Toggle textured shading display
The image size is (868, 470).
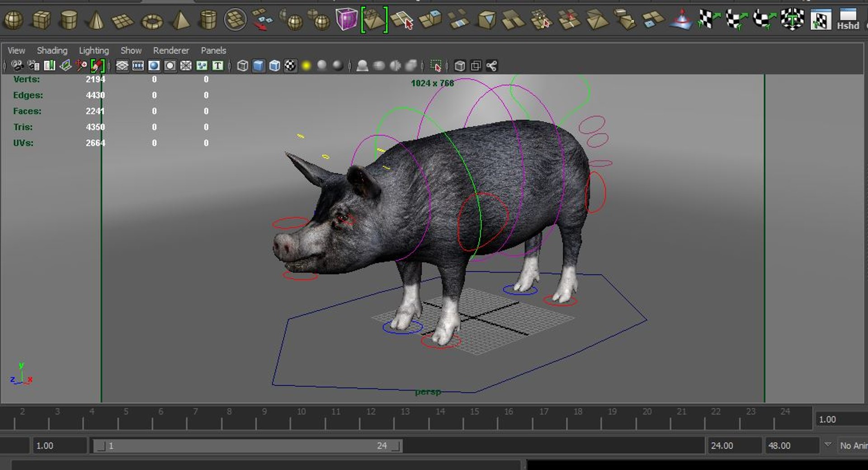coord(290,66)
